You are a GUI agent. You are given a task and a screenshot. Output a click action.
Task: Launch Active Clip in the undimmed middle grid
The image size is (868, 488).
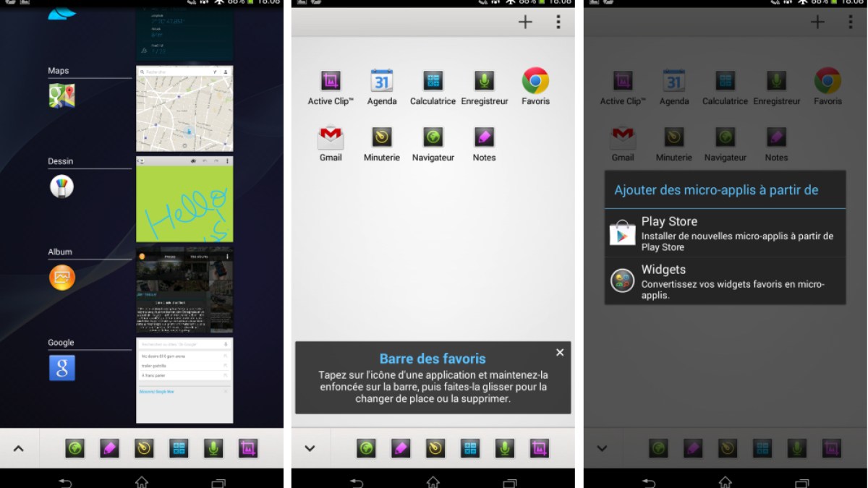[331, 81]
